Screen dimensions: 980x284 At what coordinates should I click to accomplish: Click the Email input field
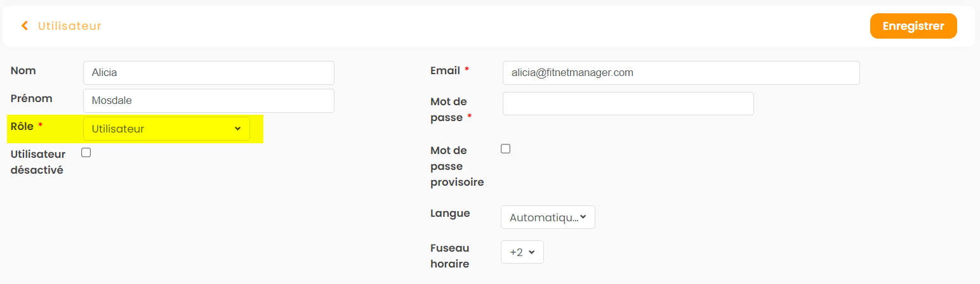680,73
